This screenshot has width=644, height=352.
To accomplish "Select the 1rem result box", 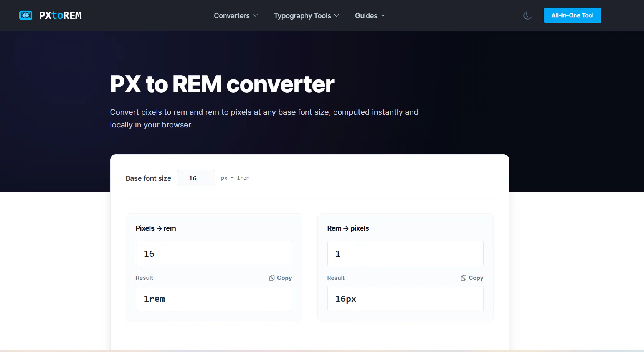I will pyautogui.click(x=214, y=299).
